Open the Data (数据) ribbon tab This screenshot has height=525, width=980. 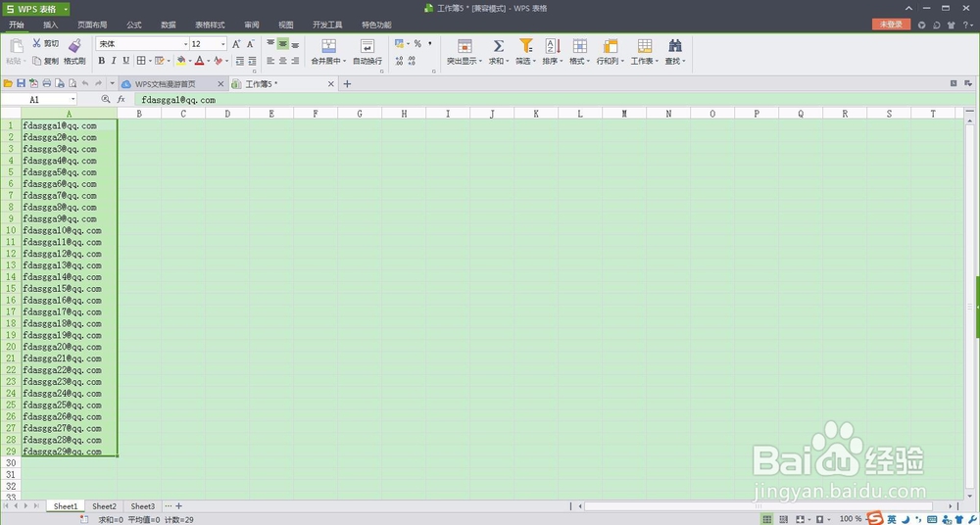click(x=169, y=25)
